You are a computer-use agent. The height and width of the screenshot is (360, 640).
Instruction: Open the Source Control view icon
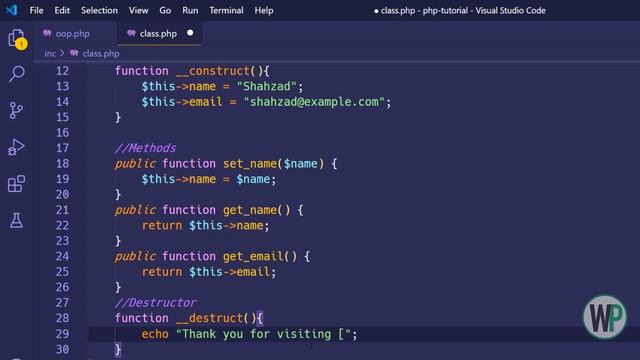(16, 110)
